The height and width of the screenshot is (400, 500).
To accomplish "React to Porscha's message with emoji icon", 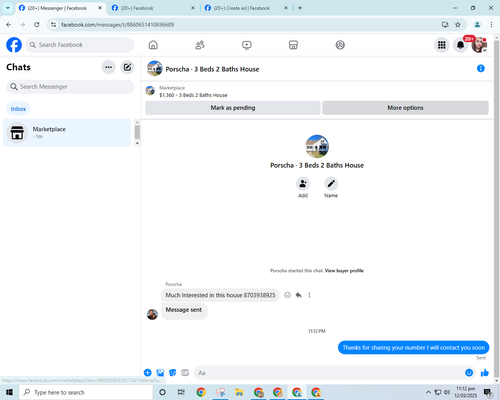I will (287, 295).
